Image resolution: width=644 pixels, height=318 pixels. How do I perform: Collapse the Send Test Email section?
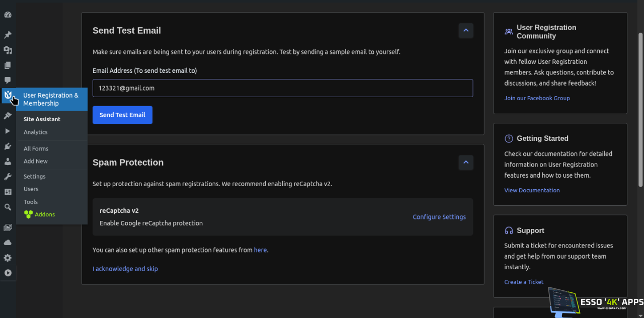(465, 31)
